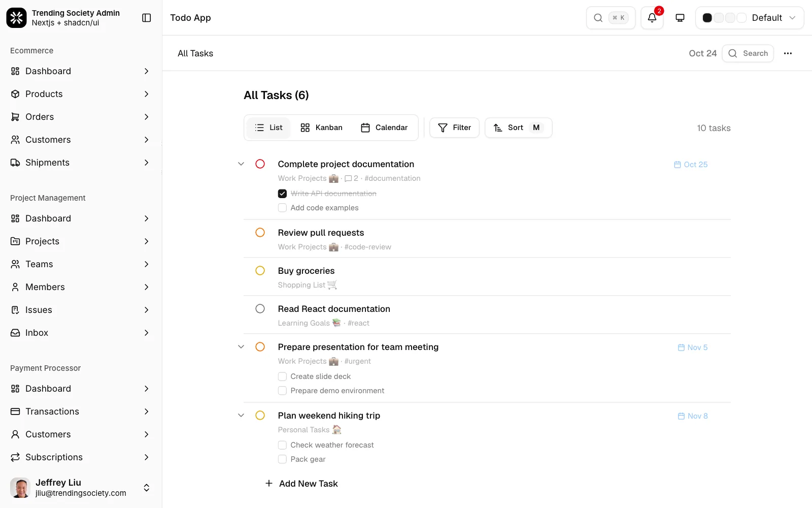Select the black theme color swatch
The height and width of the screenshot is (508, 812).
pos(707,18)
